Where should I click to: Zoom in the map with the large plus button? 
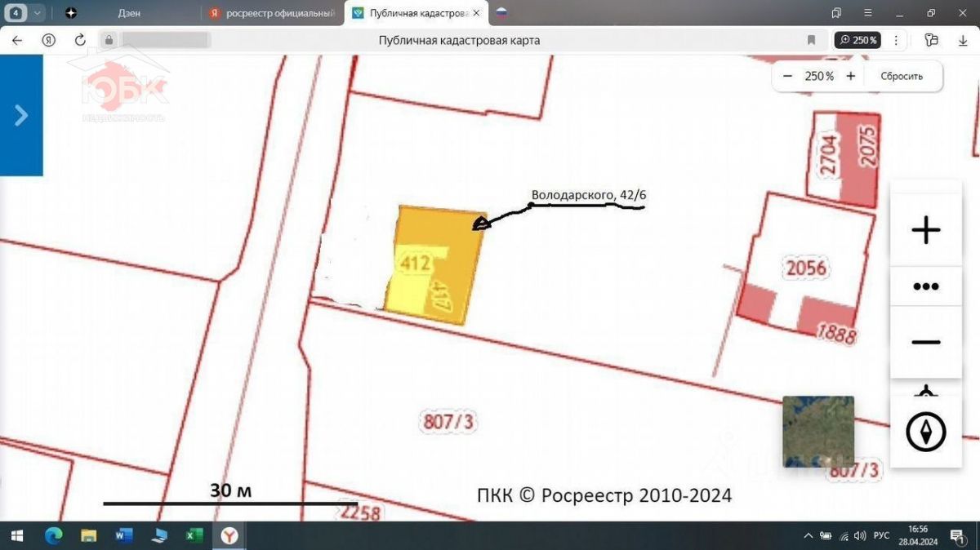click(x=925, y=230)
